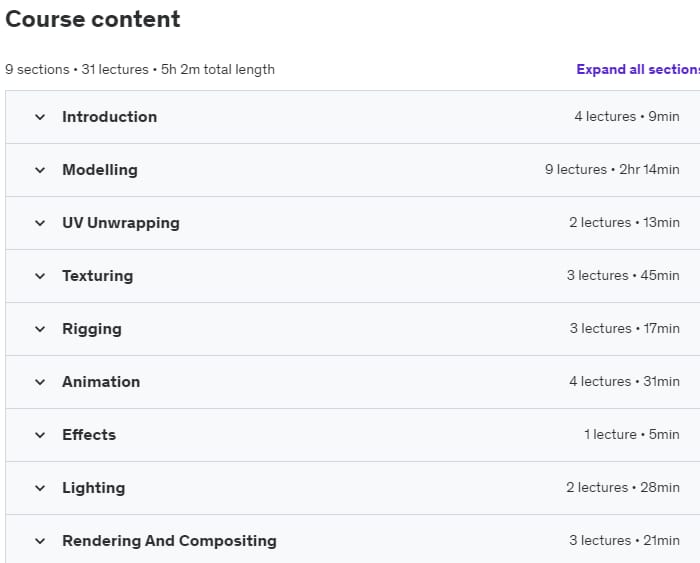Viewport: 700px width, 563px height.
Task: Select the Modelling section title
Action: click(x=100, y=170)
